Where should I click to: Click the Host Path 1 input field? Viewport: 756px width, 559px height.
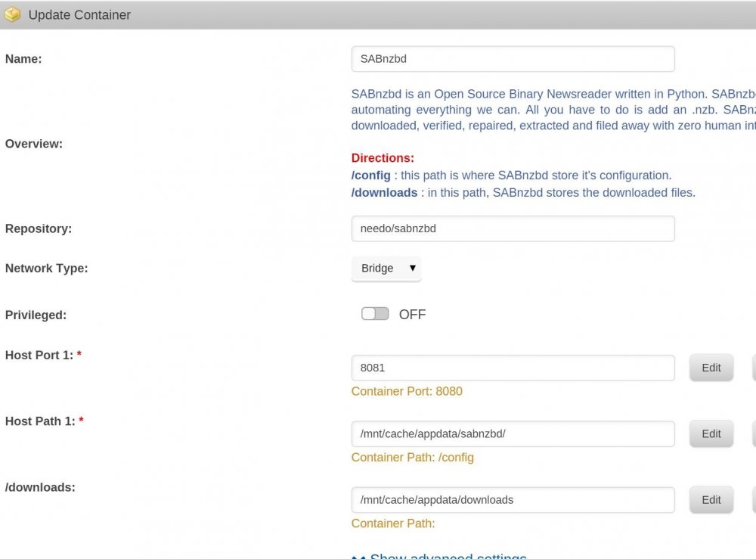513,434
